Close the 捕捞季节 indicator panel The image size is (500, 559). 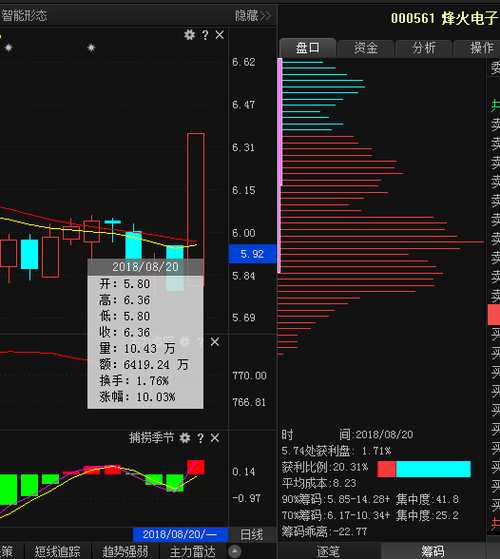[x=215, y=438]
